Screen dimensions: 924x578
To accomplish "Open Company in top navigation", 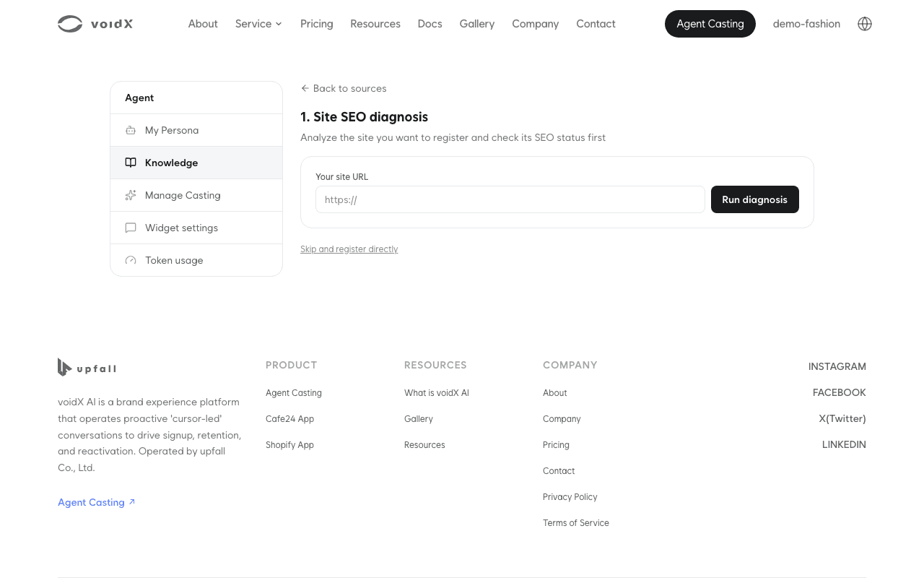I will pos(536,24).
